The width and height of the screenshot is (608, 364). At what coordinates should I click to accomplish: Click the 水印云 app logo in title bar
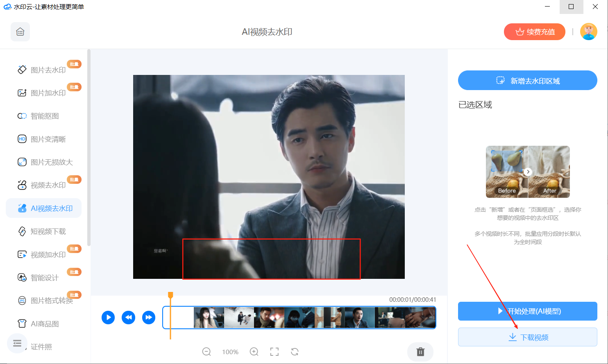[x=7, y=7]
